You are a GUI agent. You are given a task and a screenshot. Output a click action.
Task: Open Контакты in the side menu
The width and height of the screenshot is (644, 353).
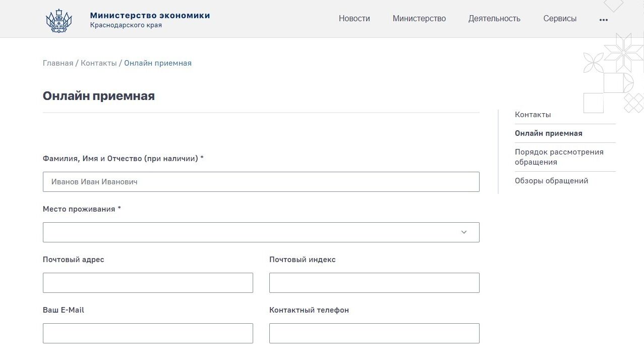(x=533, y=115)
